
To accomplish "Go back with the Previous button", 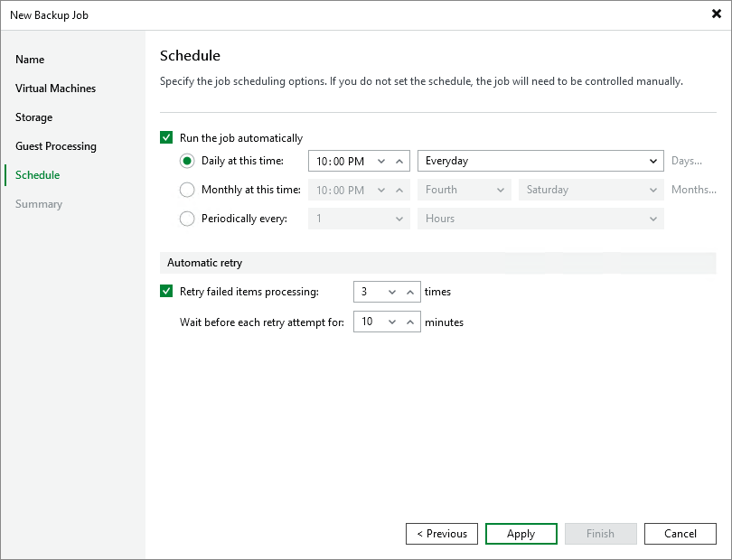I will [442, 534].
